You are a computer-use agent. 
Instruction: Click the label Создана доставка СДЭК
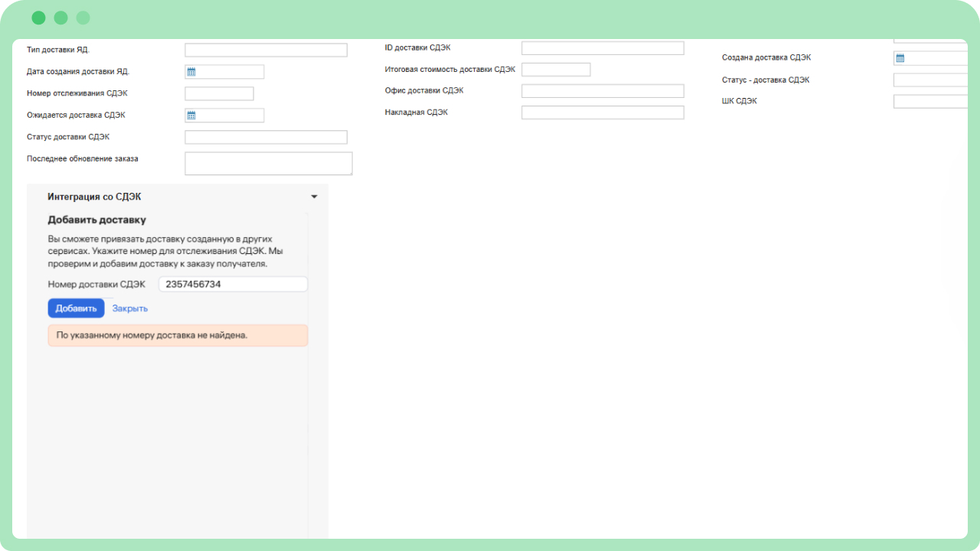(766, 58)
